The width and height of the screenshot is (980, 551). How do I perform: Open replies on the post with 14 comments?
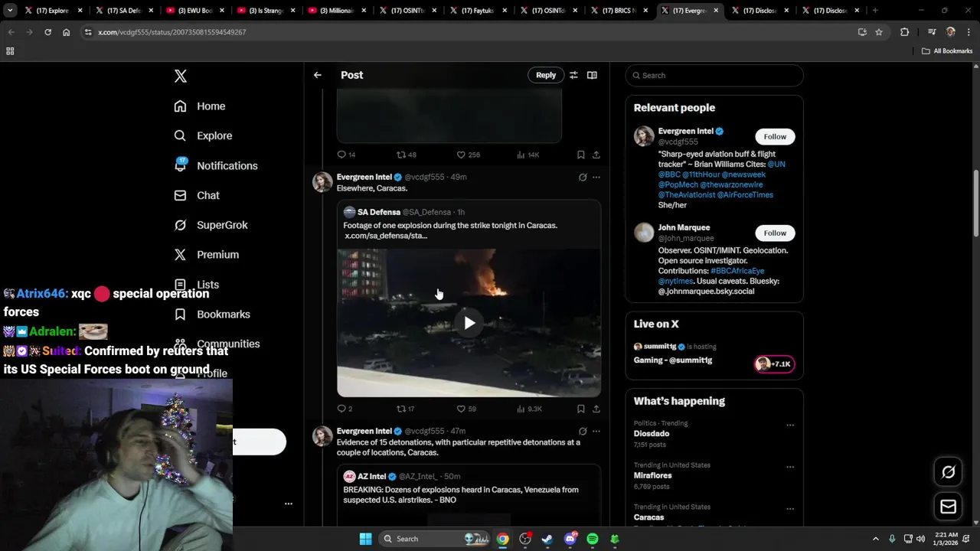tap(341, 155)
